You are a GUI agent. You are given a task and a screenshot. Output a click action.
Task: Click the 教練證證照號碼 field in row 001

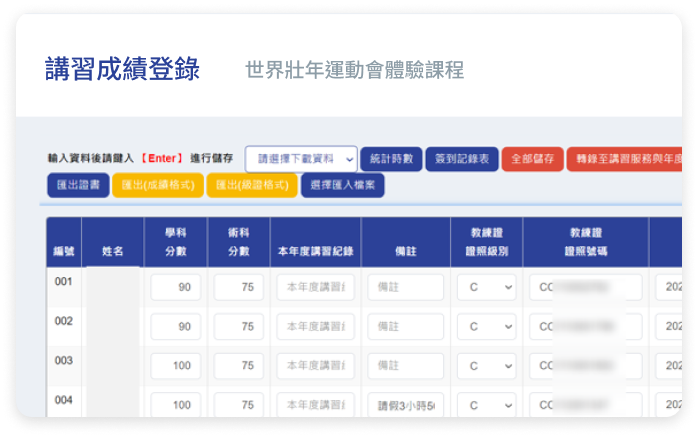pyautogui.click(x=585, y=288)
